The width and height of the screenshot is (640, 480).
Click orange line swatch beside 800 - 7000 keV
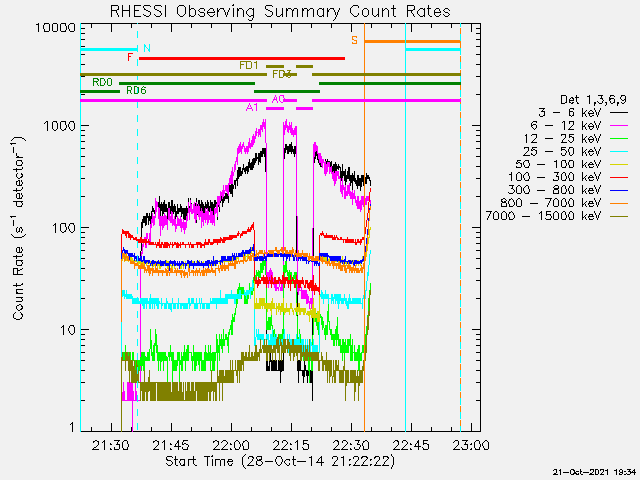[619, 203]
